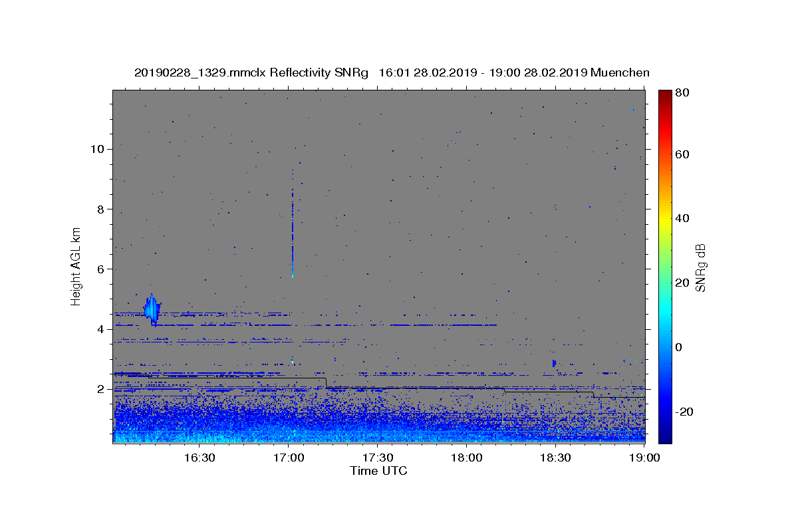Click the 17:00 time tick label

[x=289, y=458]
